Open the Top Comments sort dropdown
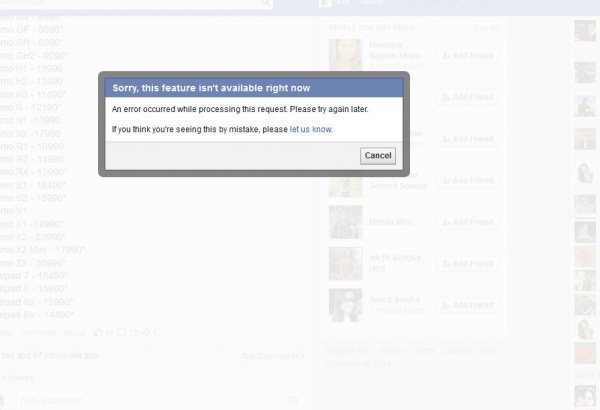The height and width of the screenshot is (410, 600). [273, 356]
